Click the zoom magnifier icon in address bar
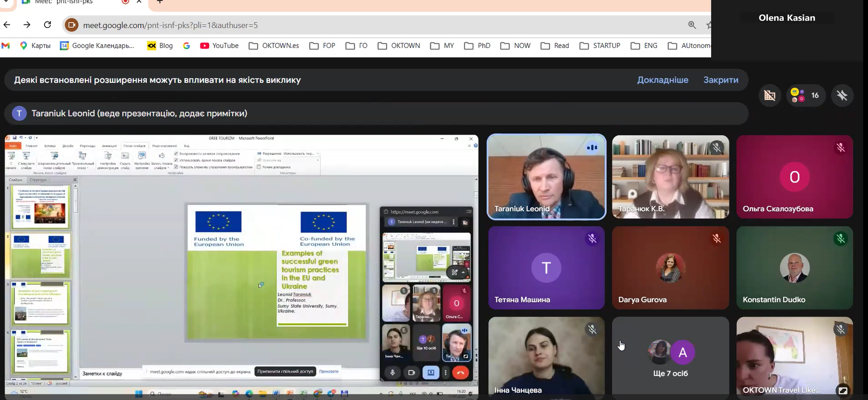The height and width of the screenshot is (400, 868). point(692,25)
